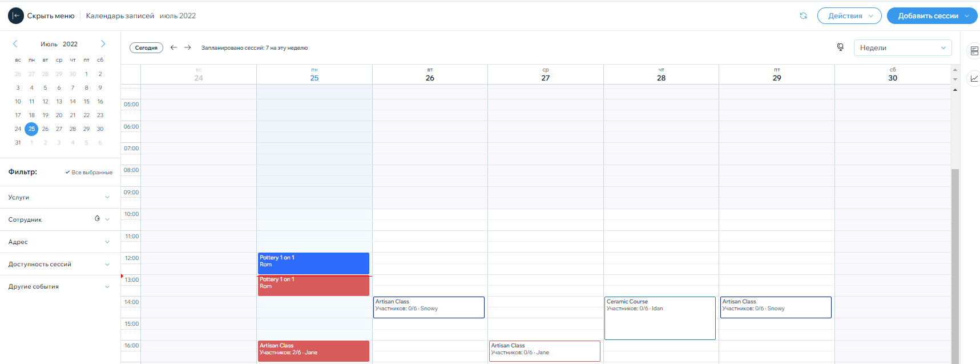This screenshot has width=980, height=364.
Task: Click the refresh calendar icon
Action: pyautogui.click(x=803, y=16)
